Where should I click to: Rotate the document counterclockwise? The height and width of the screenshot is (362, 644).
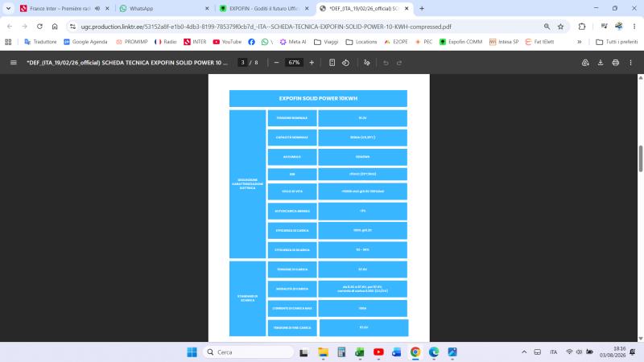point(346,63)
